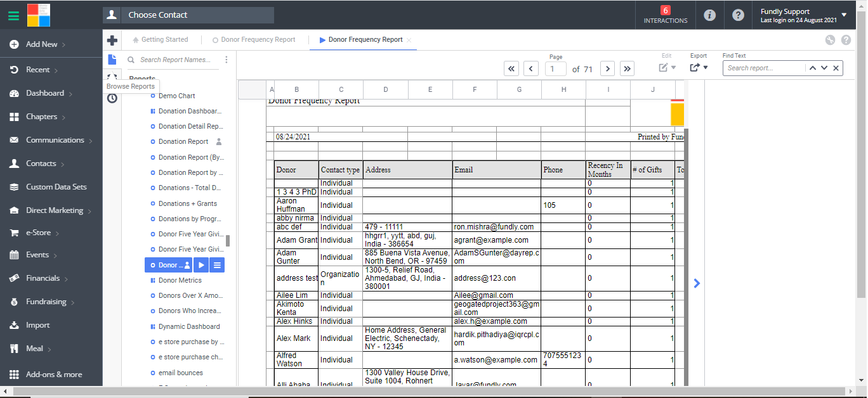Click the Search report find text field
This screenshot has width=868, height=398.
[x=765, y=68]
